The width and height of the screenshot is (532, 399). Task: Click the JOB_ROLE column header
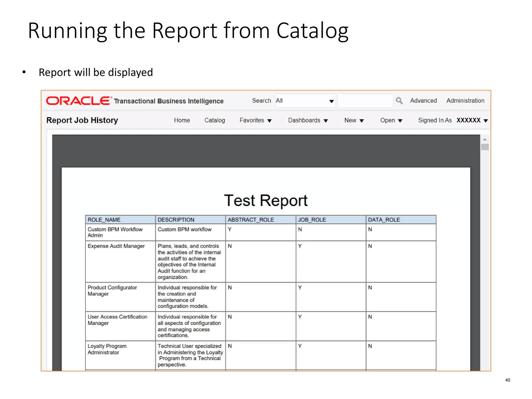tap(331, 220)
